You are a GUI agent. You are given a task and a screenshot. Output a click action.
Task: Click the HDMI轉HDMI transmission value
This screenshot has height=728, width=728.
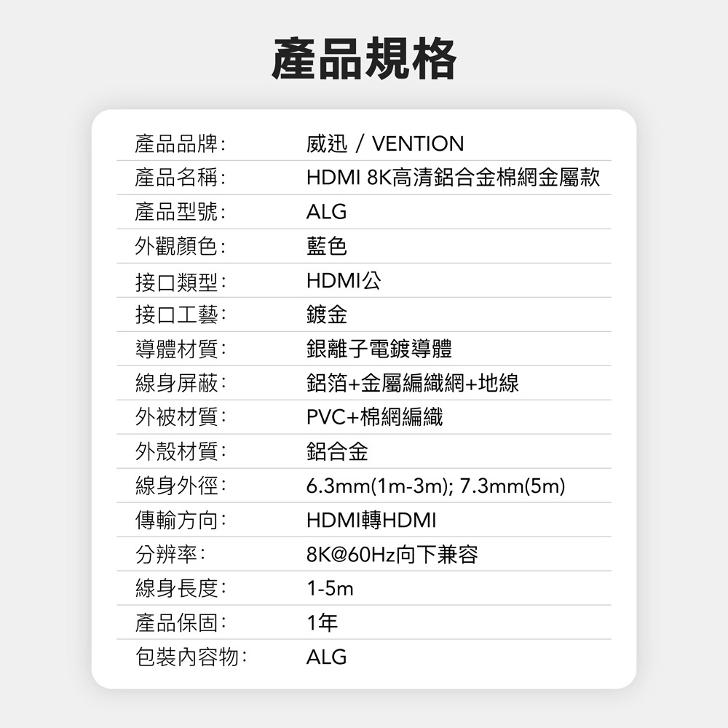tap(371, 520)
